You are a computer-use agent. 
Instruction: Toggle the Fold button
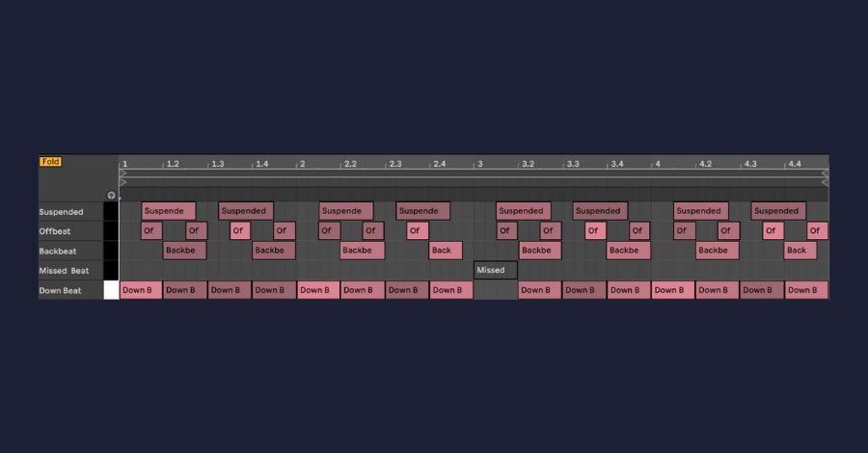50,162
